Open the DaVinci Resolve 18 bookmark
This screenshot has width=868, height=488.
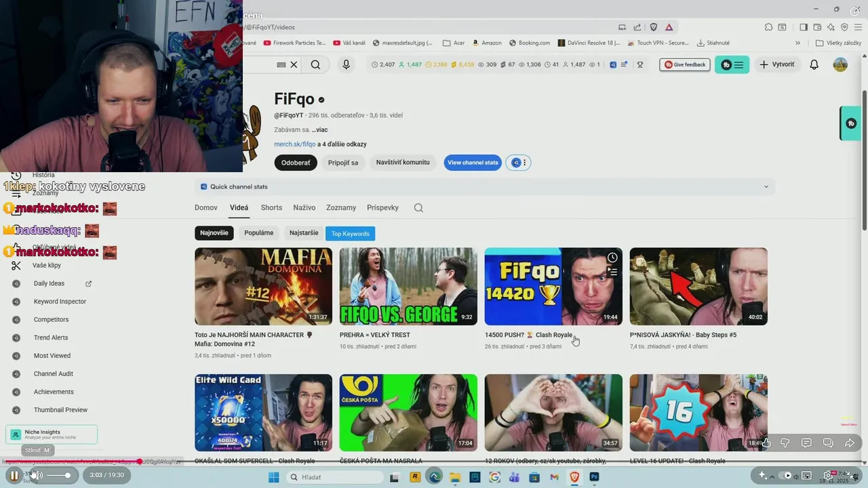(589, 43)
